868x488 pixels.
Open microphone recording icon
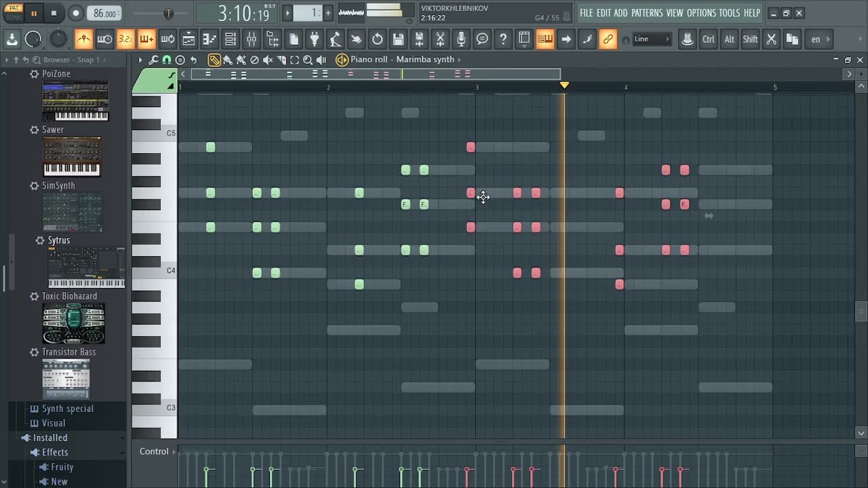point(461,39)
